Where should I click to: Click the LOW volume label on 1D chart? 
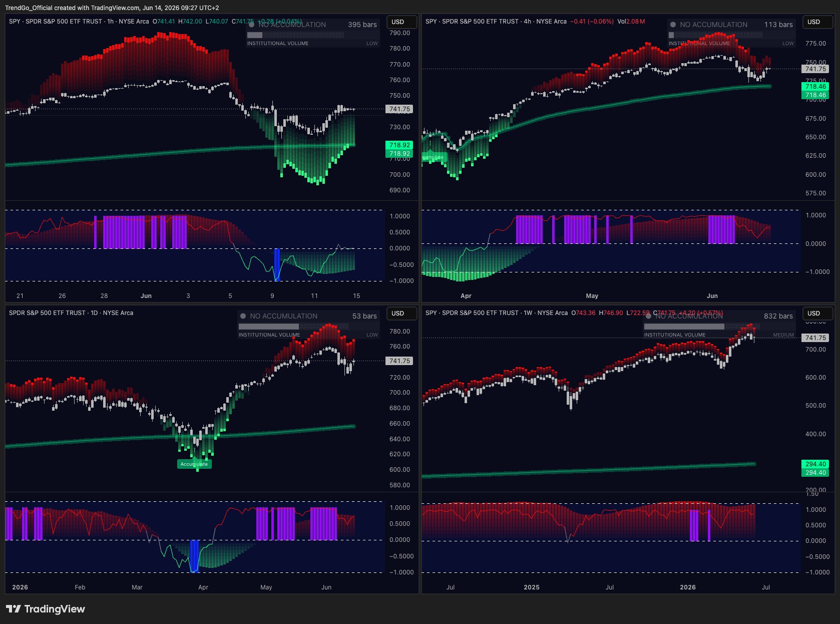click(372, 335)
